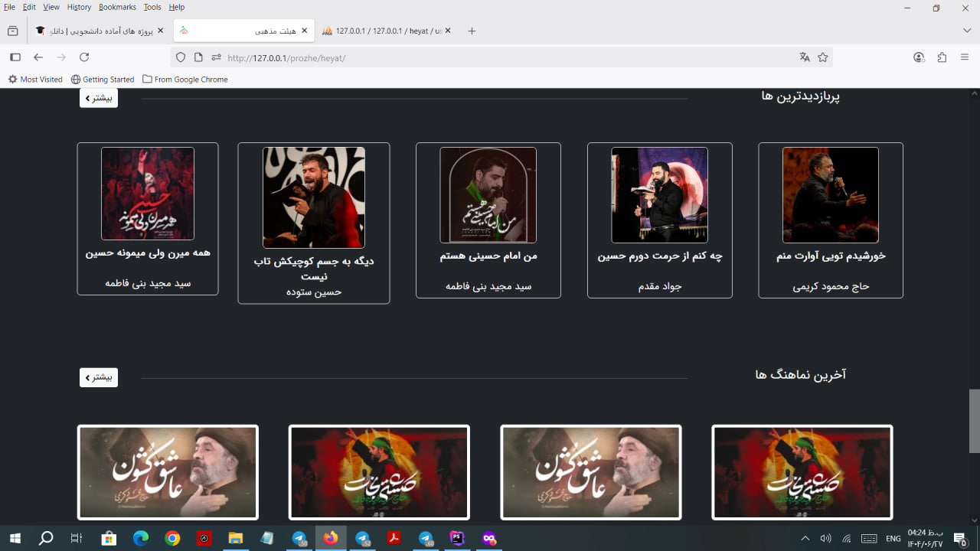
Task: Click the page vertical scrollbar thumb
Action: (974, 421)
